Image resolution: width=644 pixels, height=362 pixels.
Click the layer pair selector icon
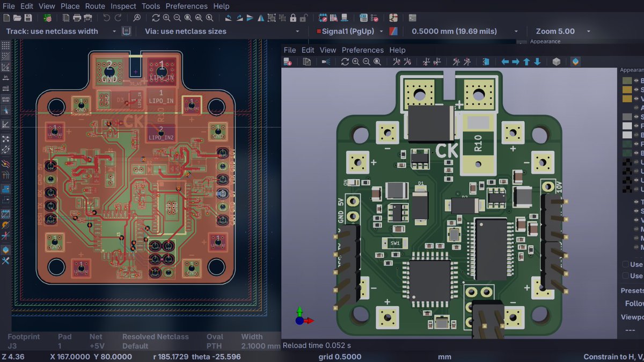tap(393, 31)
